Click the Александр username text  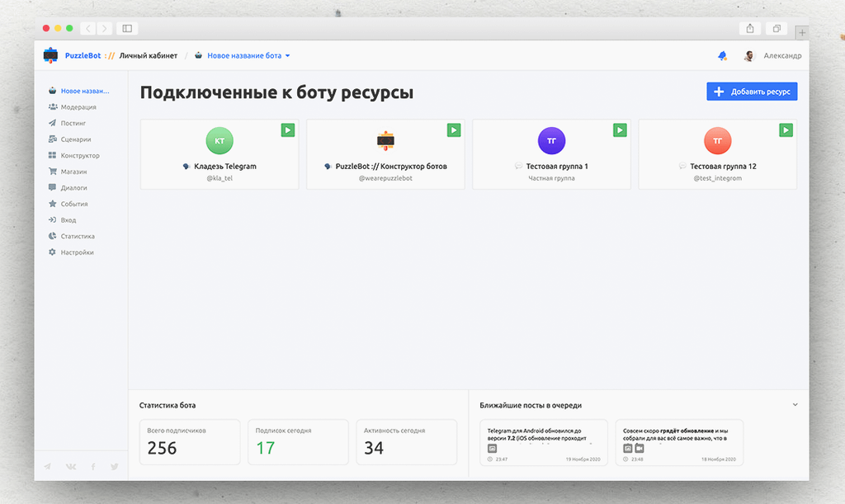click(x=782, y=55)
